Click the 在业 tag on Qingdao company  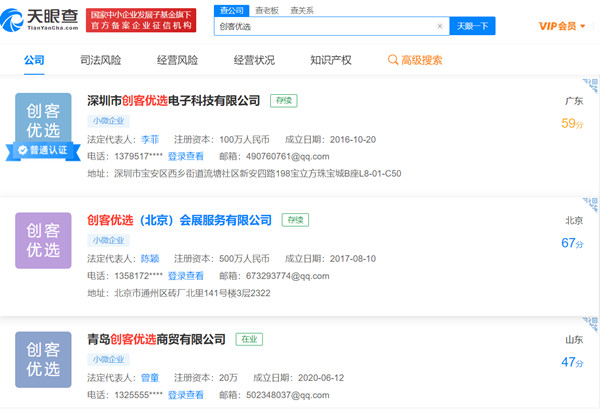pyautogui.click(x=249, y=339)
